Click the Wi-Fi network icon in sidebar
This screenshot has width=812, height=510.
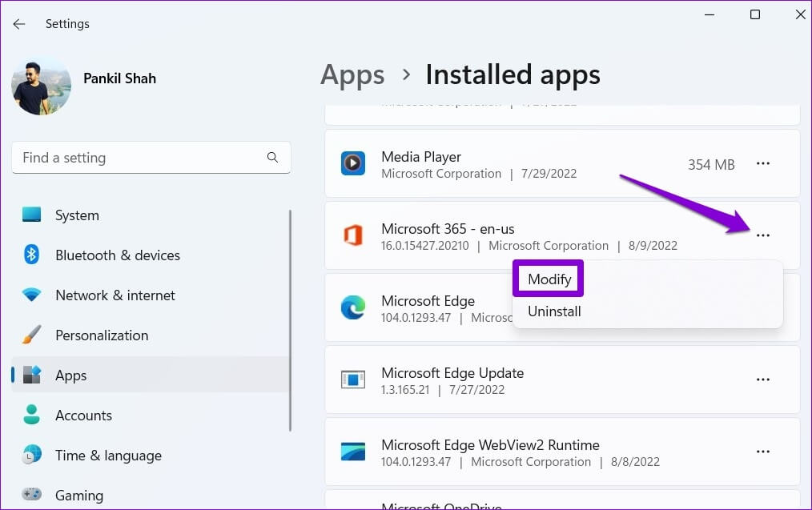[31, 295]
